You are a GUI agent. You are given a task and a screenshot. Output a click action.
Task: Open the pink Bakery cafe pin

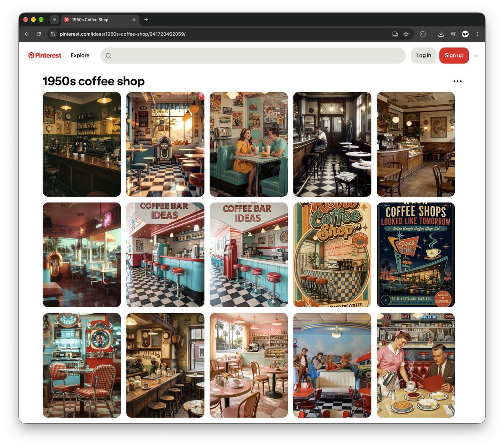coord(249,365)
